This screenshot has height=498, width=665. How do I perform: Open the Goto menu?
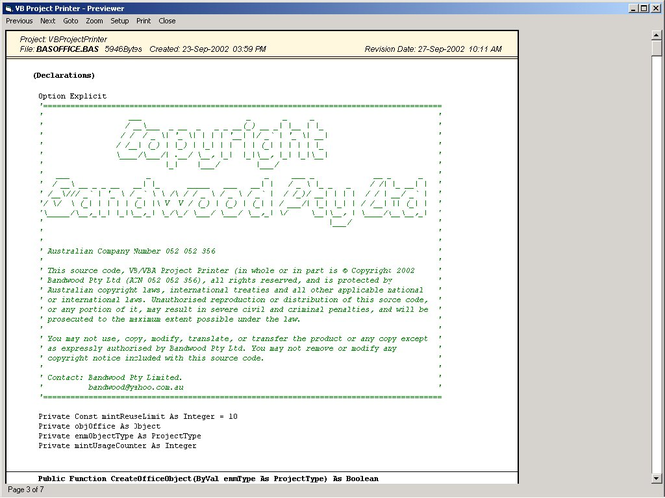point(70,21)
